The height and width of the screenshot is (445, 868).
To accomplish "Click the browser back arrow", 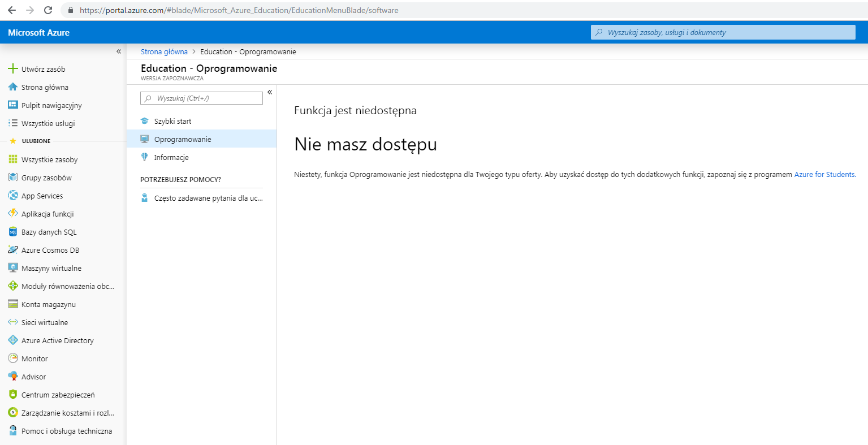I will tap(12, 10).
